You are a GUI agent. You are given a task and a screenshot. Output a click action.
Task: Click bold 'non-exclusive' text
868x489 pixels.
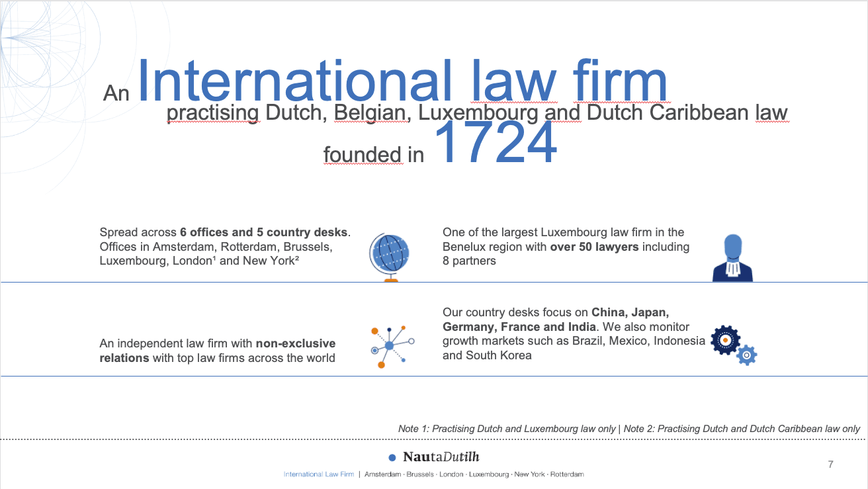click(x=296, y=343)
